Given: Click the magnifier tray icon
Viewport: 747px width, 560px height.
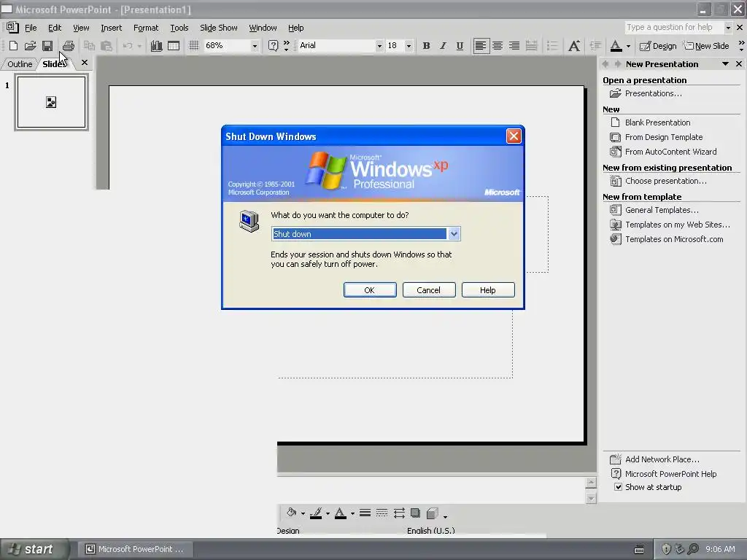Looking at the screenshot, I should click(693, 549).
